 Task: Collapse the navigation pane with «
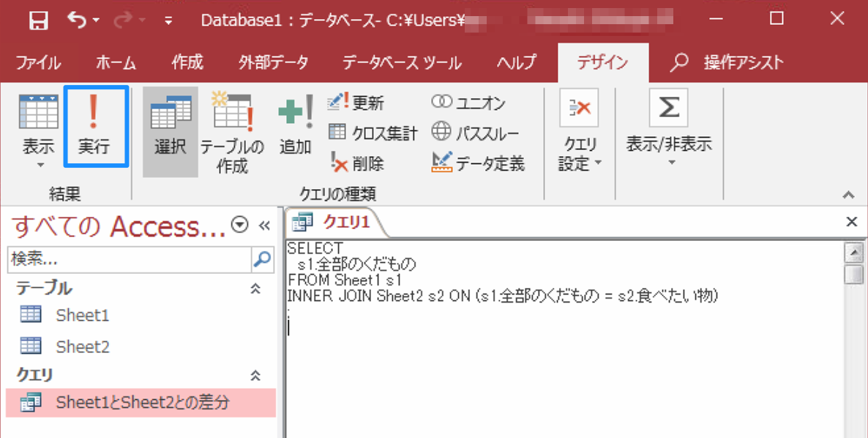[264, 226]
